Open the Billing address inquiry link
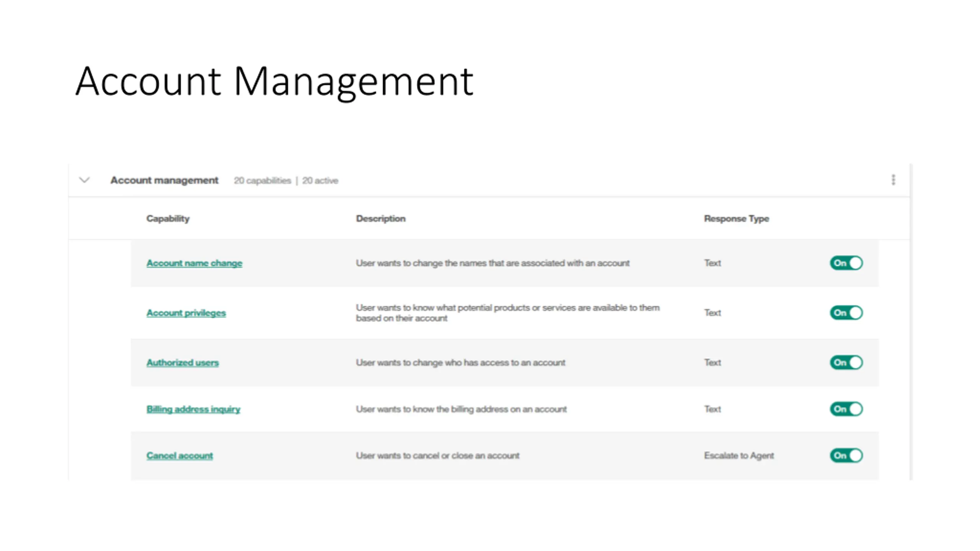The width and height of the screenshot is (980, 551). coord(193,409)
